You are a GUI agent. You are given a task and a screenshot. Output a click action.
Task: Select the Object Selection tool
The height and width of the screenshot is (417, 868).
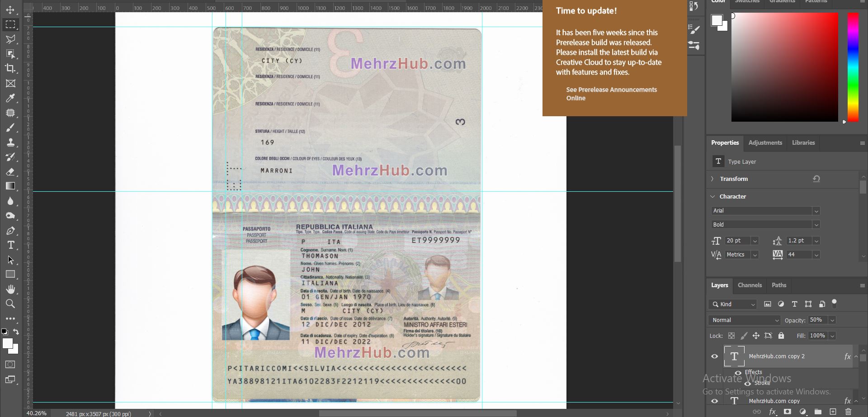click(x=10, y=54)
